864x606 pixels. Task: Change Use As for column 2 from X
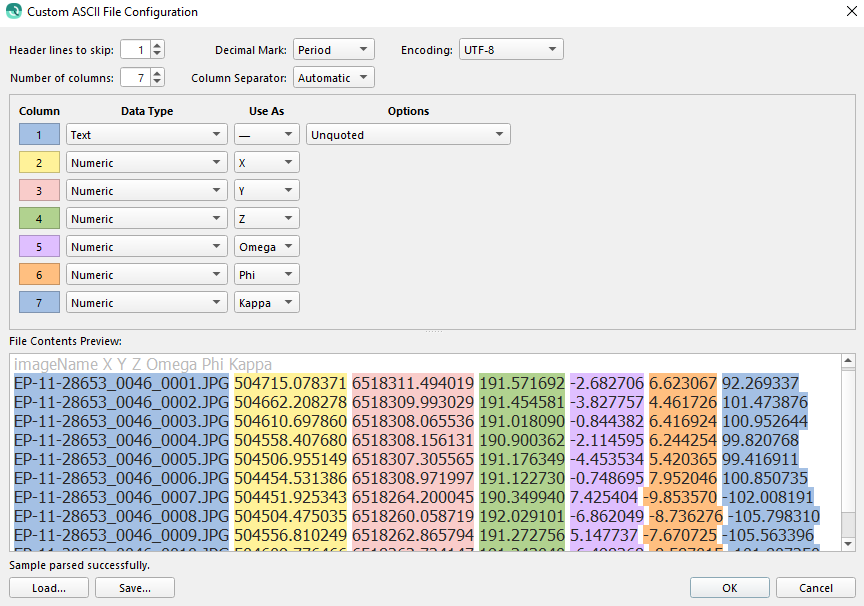(x=266, y=163)
